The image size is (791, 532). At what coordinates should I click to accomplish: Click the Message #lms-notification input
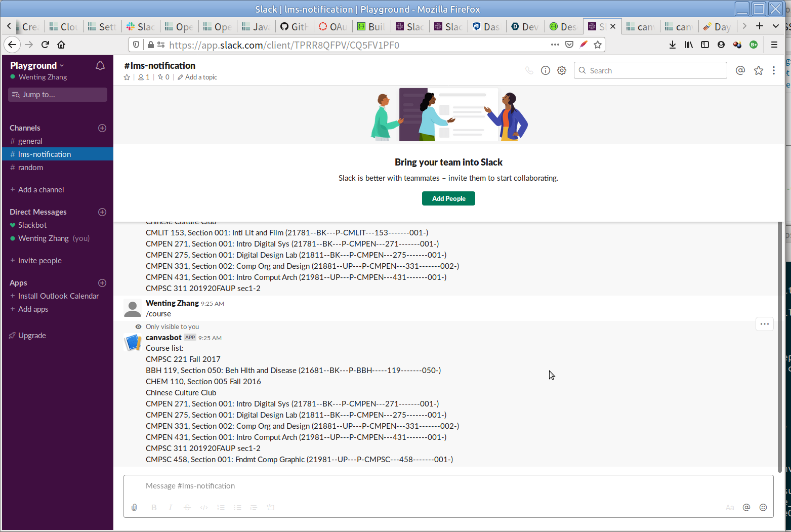pyautogui.click(x=448, y=486)
